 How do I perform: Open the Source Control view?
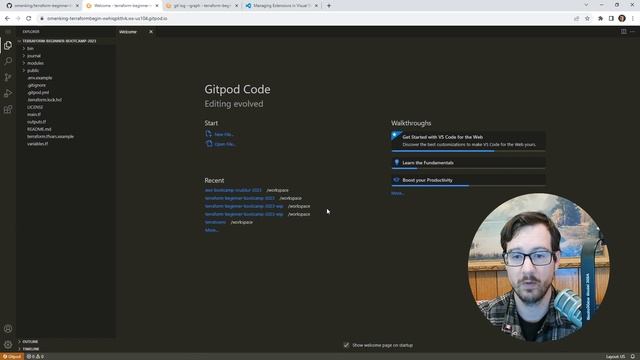(x=8, y=77)
